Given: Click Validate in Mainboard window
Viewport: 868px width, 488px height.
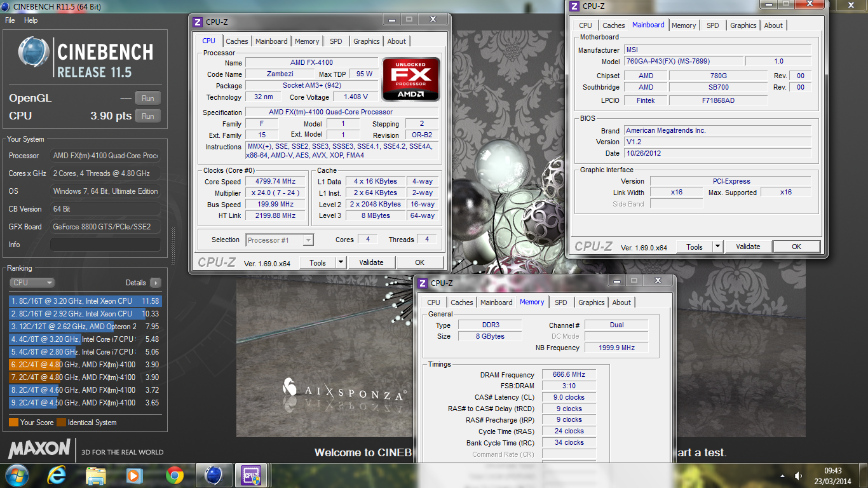Looking at the screenshot, I should [748, 247].
